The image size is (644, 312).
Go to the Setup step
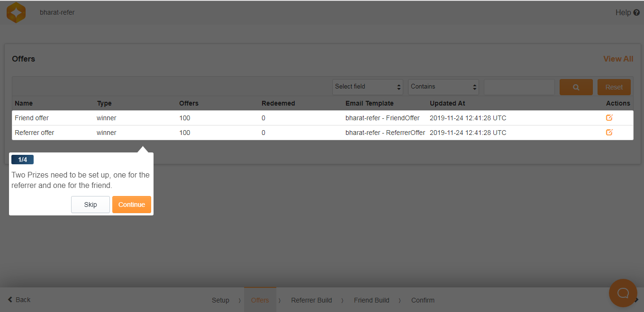click(x=220, y=300)
